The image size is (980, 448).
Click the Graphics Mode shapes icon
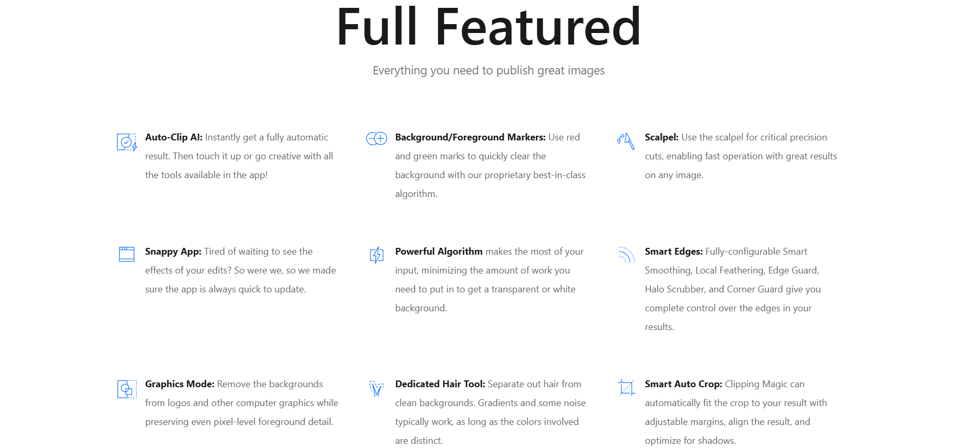(127, 389)
